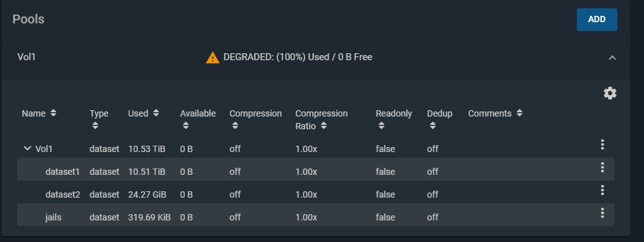Screen dimensions: 644x242
Task: Click the orange DEGRADED warning icon
Action: coord(212,58)
